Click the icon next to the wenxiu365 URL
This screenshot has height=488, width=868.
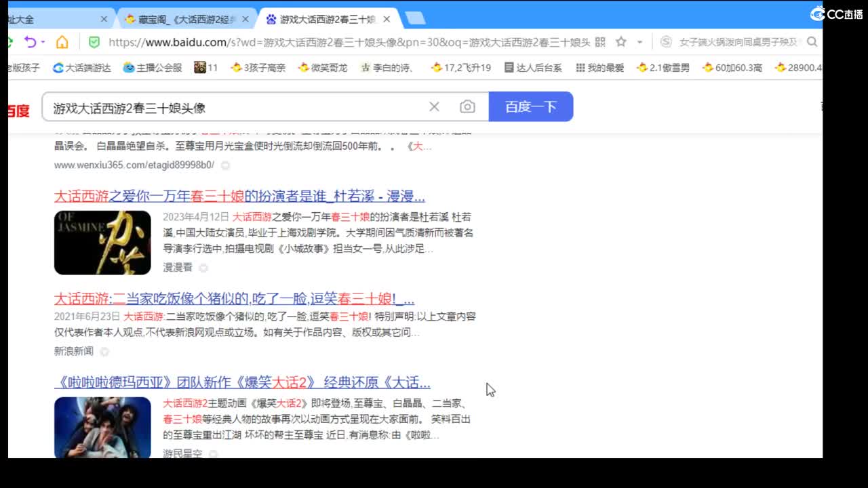point(225,165)
